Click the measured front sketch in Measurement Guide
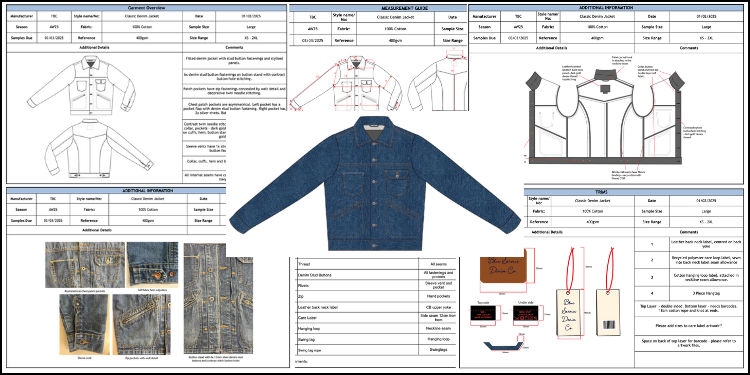This screenshot has width=750, height=375. tap(347, 83)
